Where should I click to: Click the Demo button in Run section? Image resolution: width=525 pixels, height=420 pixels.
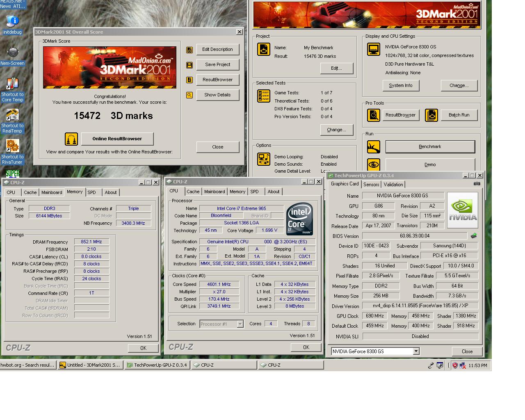430,164
